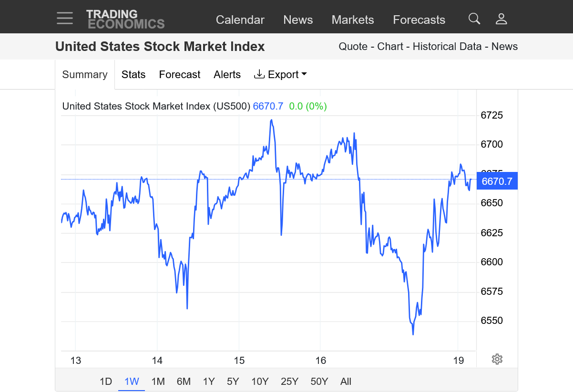Switch chart range to 1M
Image resolution: width=573 pixels, height=392 pixels.
pos(158,382)
